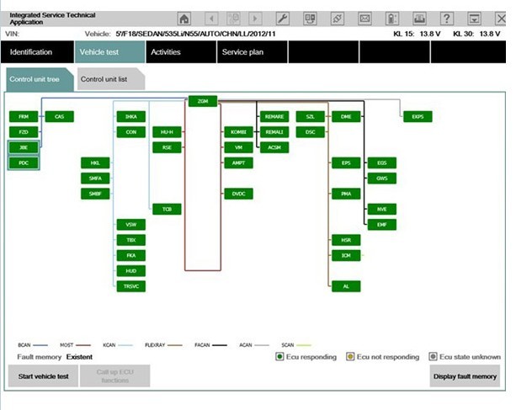The width and height of the screenshot is (532, 410).
Task: Select the DME engine control node
Action: (346, 116)
